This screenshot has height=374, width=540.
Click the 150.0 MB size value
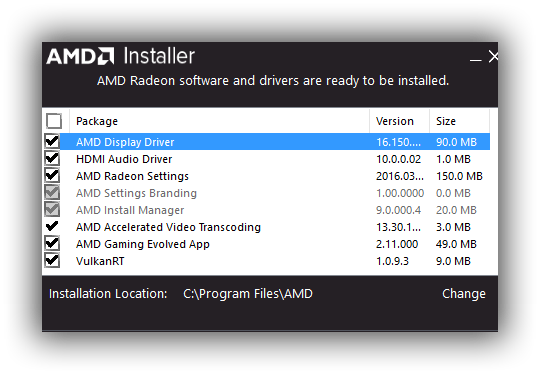pos(459,176)
